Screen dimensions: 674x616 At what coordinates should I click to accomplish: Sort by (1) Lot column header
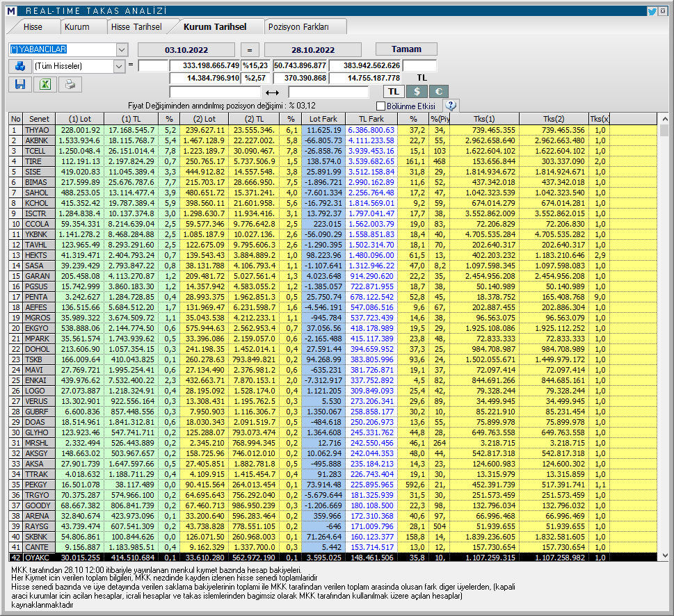[x=80, y=119]
